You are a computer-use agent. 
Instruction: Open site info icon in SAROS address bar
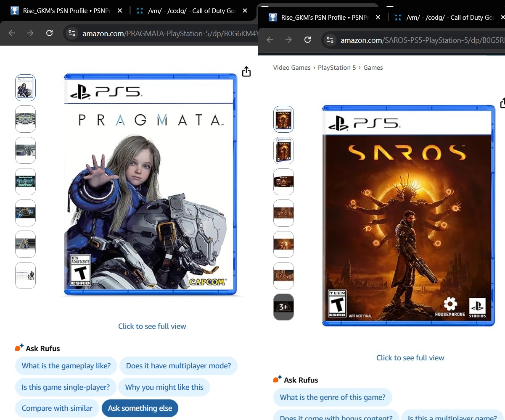pyautogui.click(x=330, y=40)
